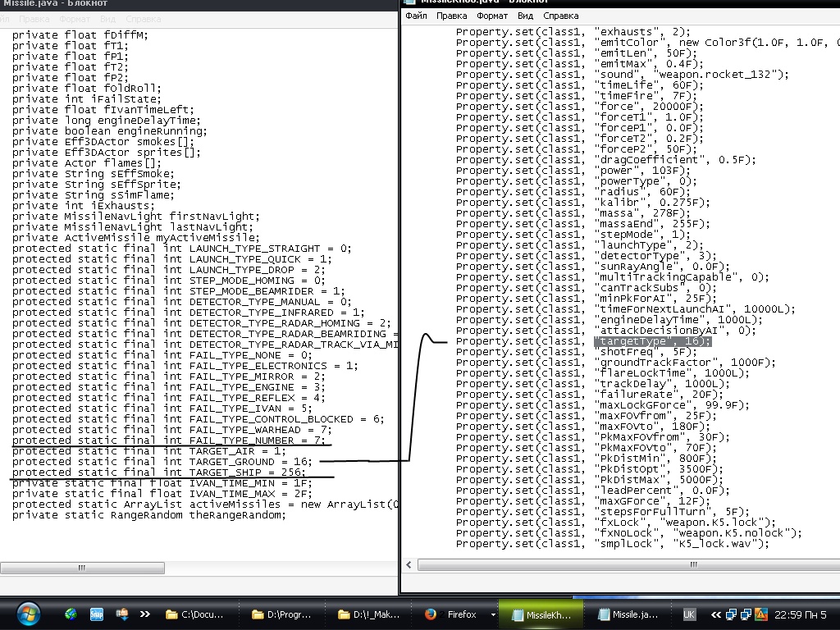Click the "exhausts", 2 property line
840x630 pixels.
pyautogui.click(x=573, y=32)
